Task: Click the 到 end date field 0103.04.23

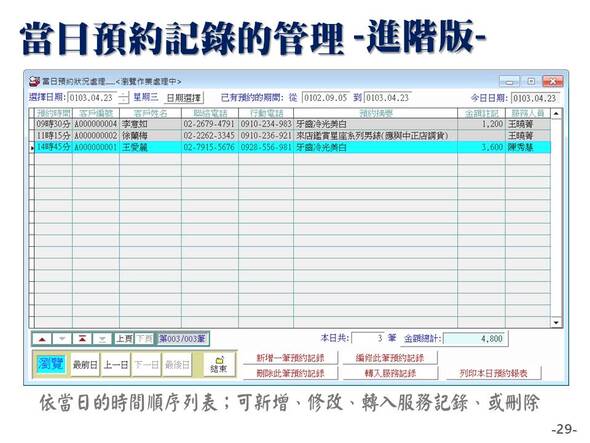Action: [388, 97]
